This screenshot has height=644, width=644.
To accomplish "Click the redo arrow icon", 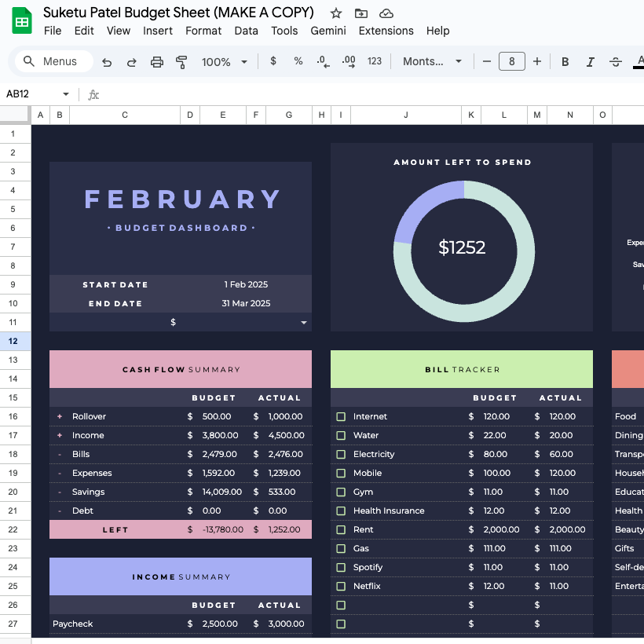I will point(132,62).
